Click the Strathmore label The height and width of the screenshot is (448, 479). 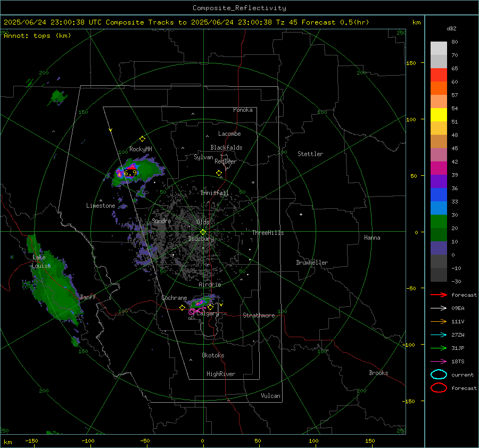click(x=259, y=315)
